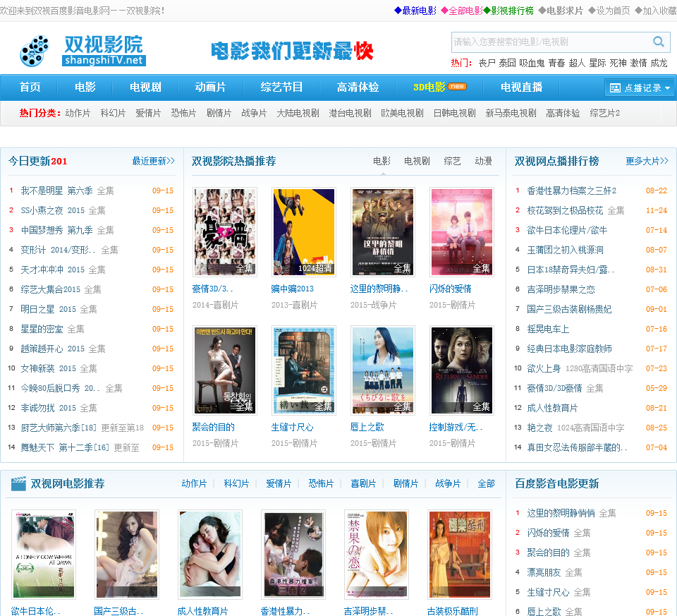Filter movie recommendations by 喜剧片
This screenshot has width=677, height=616.
[364, 484]
